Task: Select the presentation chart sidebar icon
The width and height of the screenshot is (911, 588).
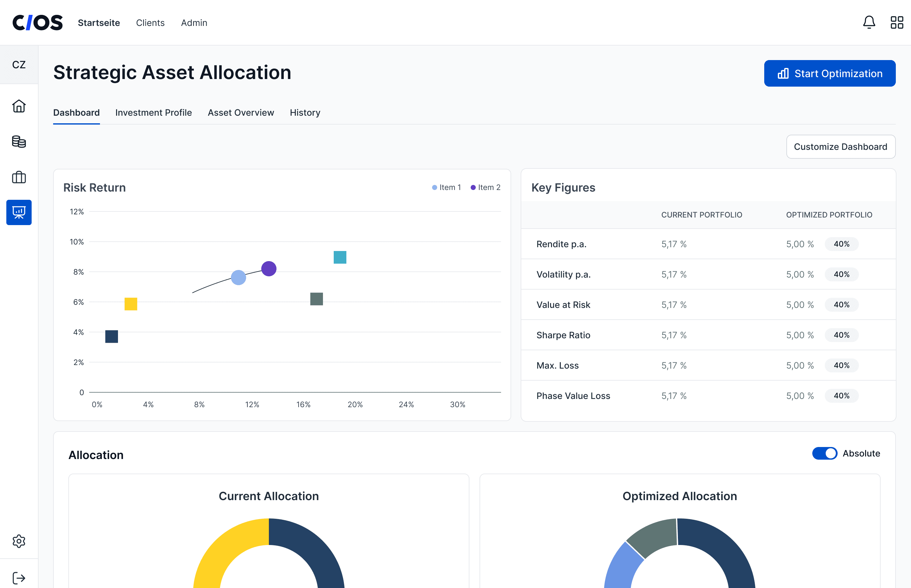Action: pyautogui.click(x=19, y=212)
